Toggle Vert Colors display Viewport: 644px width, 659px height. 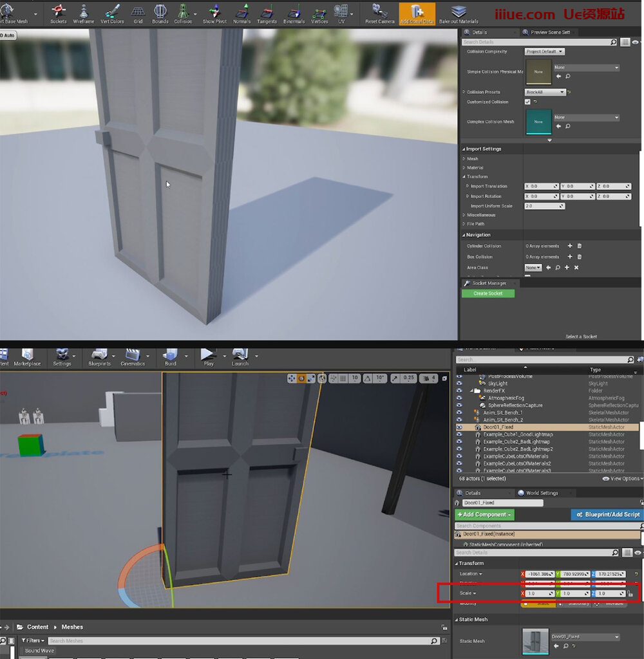pos(112,13)
